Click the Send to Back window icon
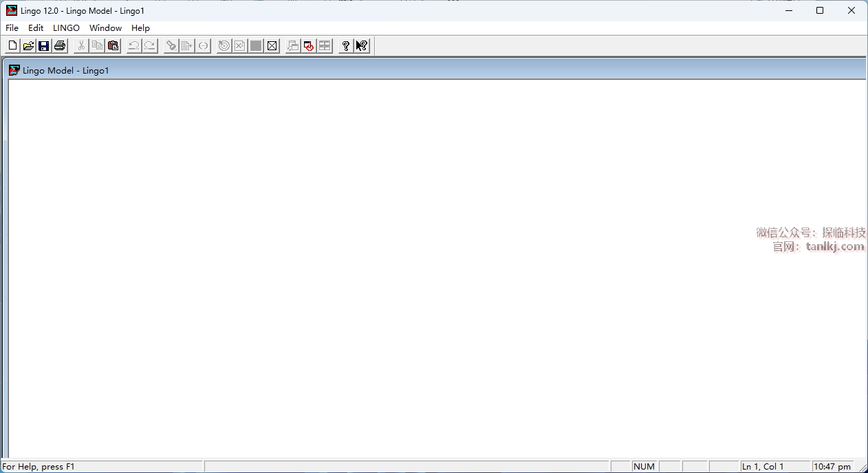 pos(293,46)
